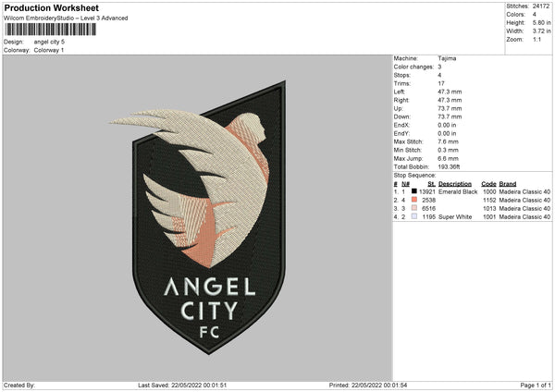Click the stitch count 6516
The image size is (555, 392).
point(428,208)
